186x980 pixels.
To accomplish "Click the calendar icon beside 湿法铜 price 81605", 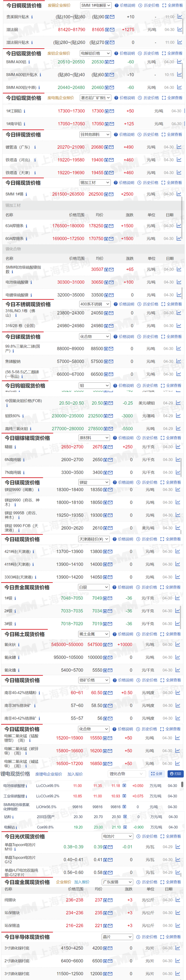I will (x=107, y=30).
